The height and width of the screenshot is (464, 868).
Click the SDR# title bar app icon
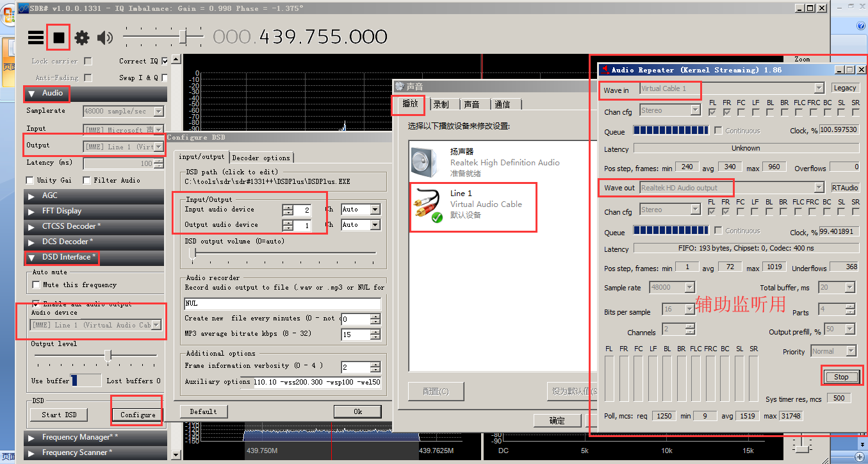pos(22,8)
